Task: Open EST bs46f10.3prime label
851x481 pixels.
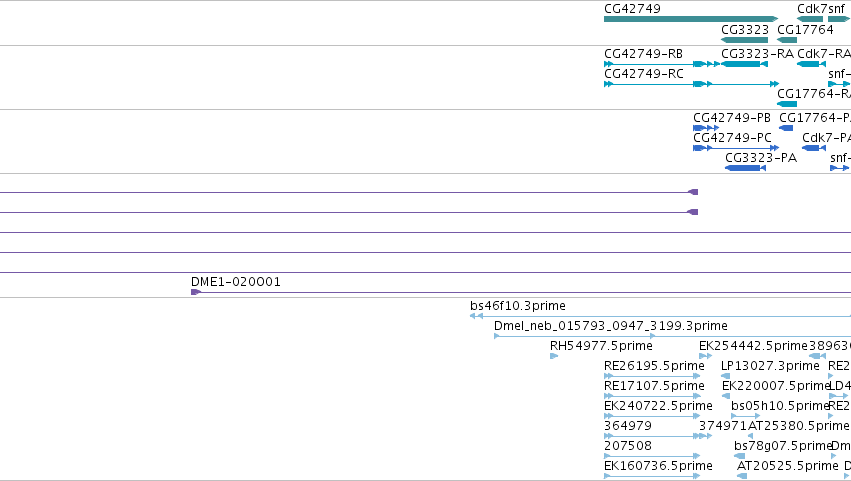Action: click(x=518, y=306)
